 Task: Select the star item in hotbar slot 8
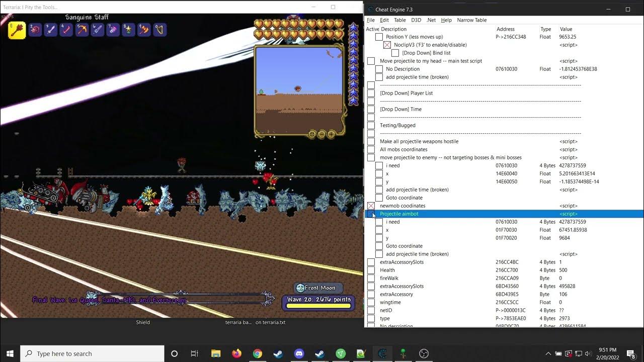click(129, 30)
